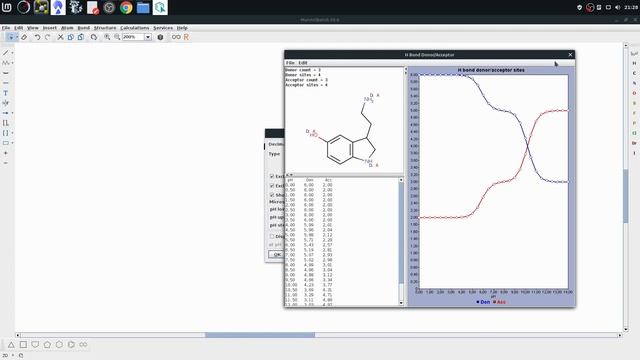Close the H Bond Donor/Acceptor window
Viewport: 640px width, 360px height.
pyautogui.click(x=570, y=54)
